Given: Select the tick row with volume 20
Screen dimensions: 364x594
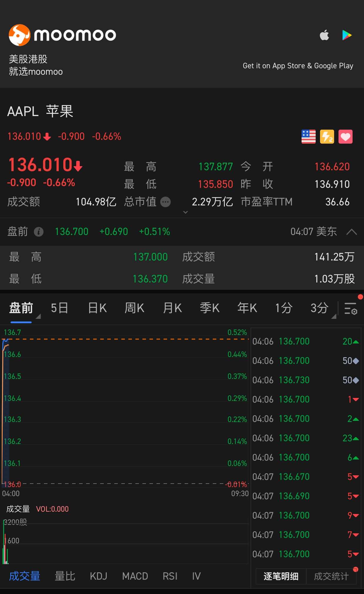Looking at the screenshot, I should [x=306, y=341].
